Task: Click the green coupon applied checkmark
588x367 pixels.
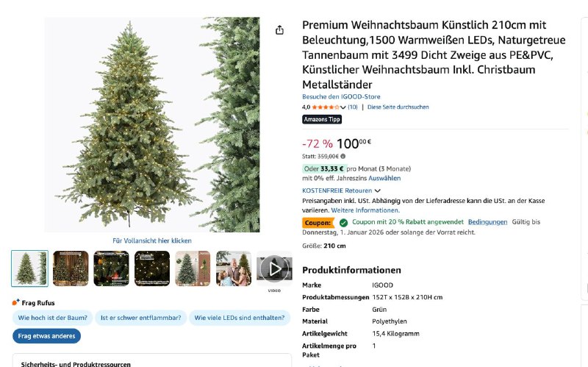Action: click(343, 223)
